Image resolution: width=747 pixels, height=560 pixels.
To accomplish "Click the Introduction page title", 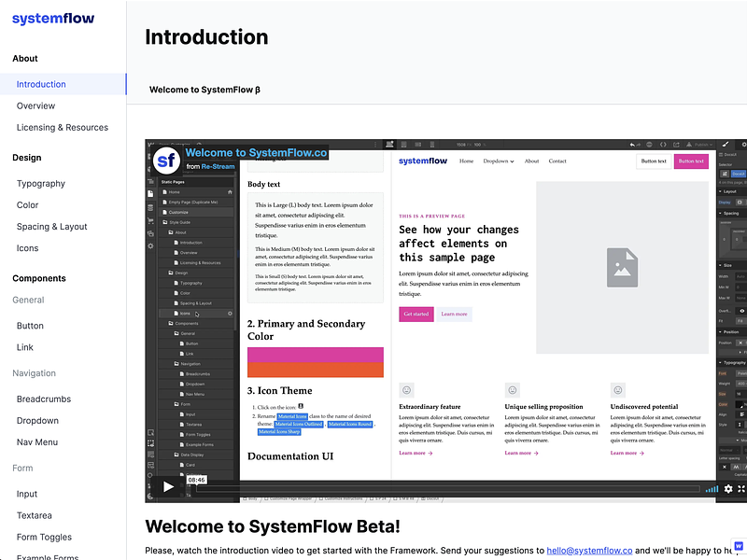I will coord(206,37).
